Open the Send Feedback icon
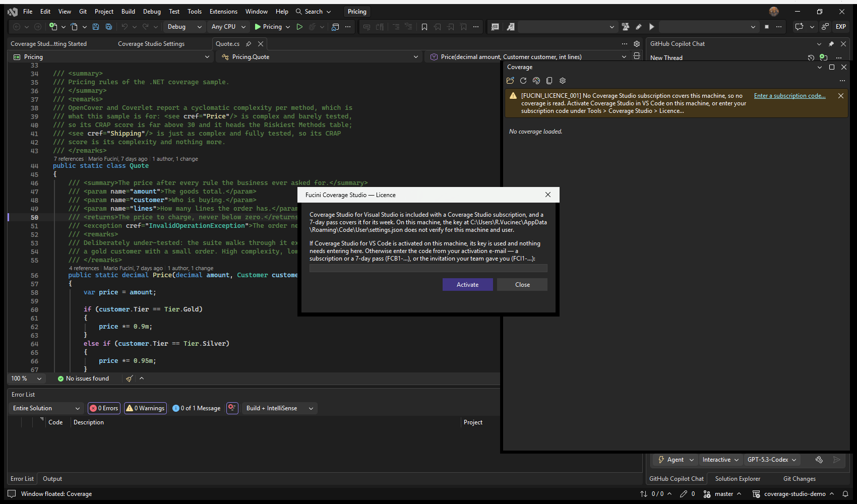The width and height of the screenshot is (857, 504). pyautogui.click(x=825, y=27)
